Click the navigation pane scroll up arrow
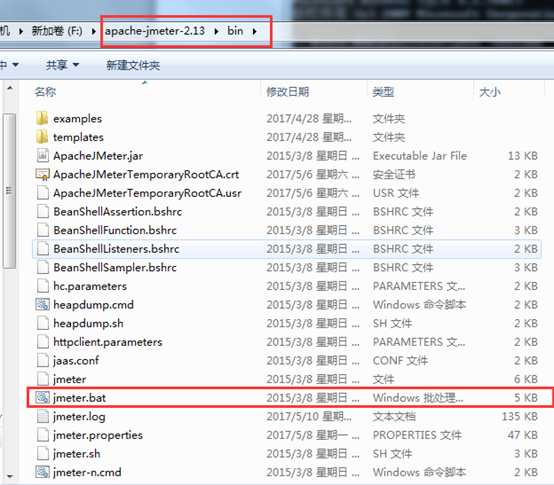554x485 pixels. coord(10,88)
